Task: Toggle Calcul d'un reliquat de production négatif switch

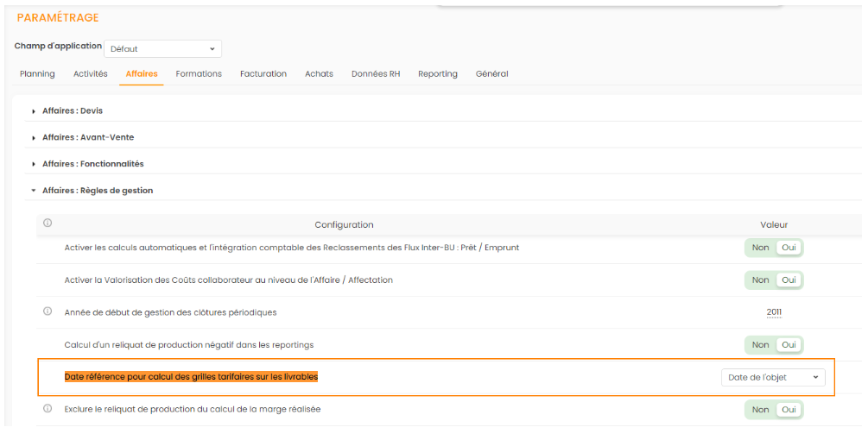Action: coord(774,345)
